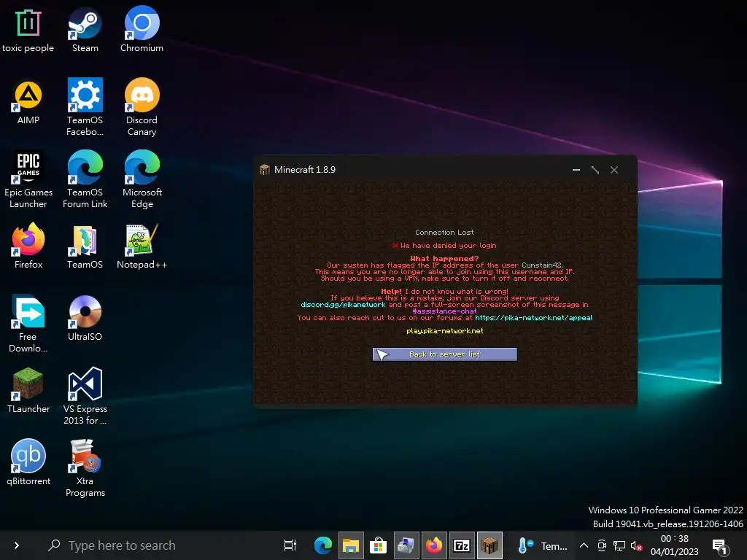Open the notification center icon
The image size is (747, 560).
point(719,547)
